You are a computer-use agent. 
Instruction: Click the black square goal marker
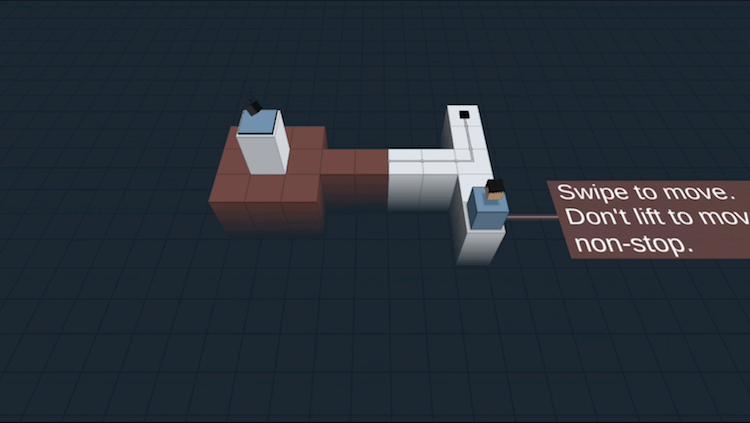click(464, 116)
